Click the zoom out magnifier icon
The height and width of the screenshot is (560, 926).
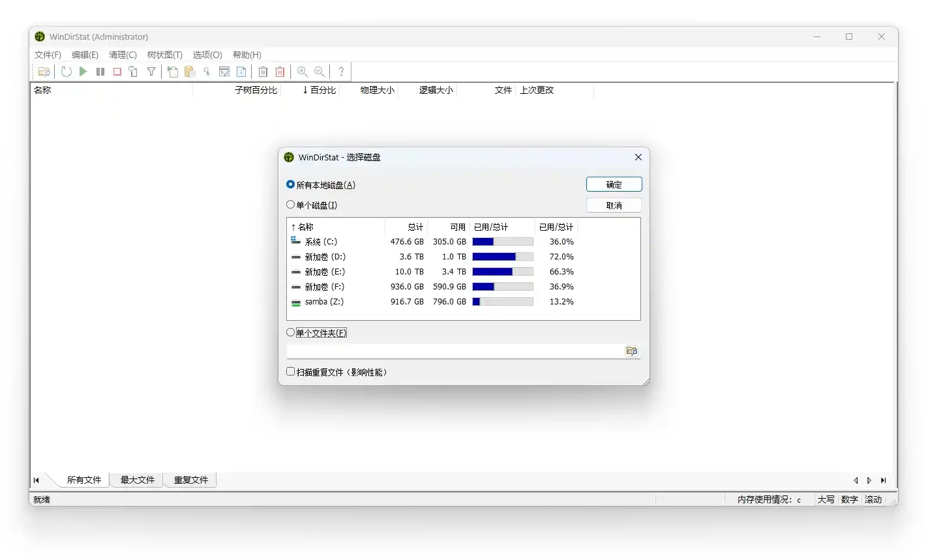[x=320, y=72]
